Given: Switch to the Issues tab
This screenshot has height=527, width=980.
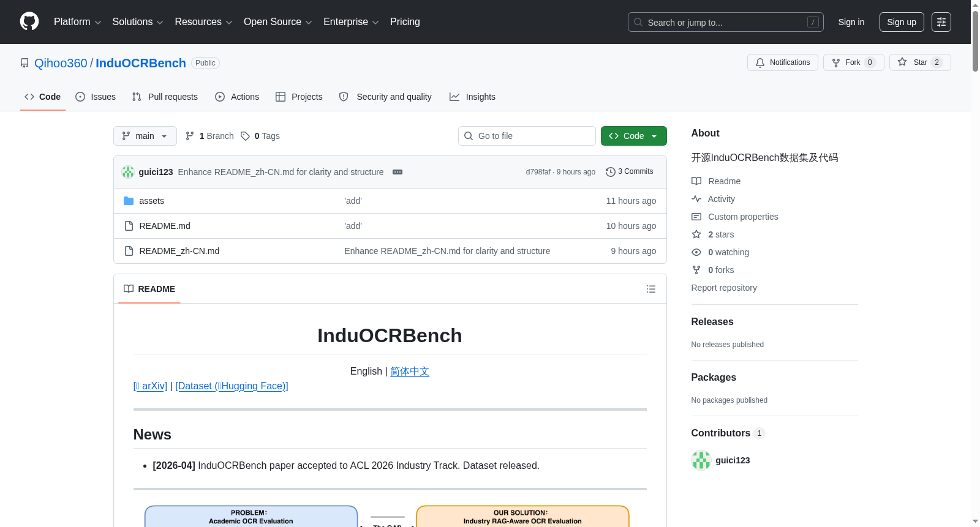Looking at the screenshot, I should [x=96, y=97].
